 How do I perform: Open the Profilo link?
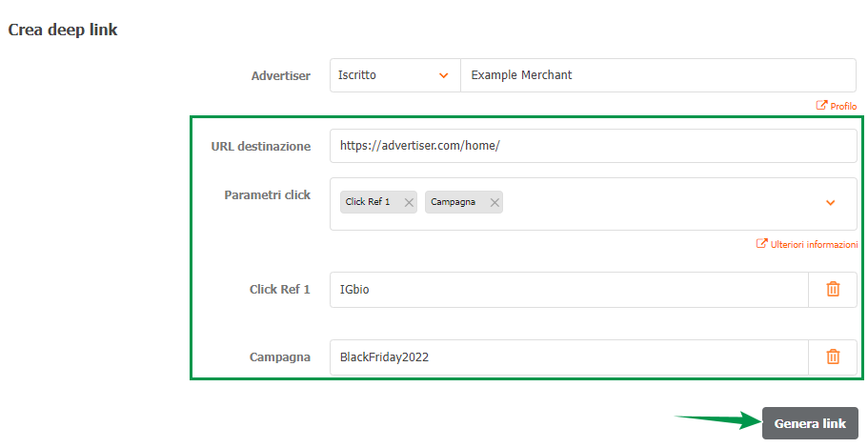point(843,107)
